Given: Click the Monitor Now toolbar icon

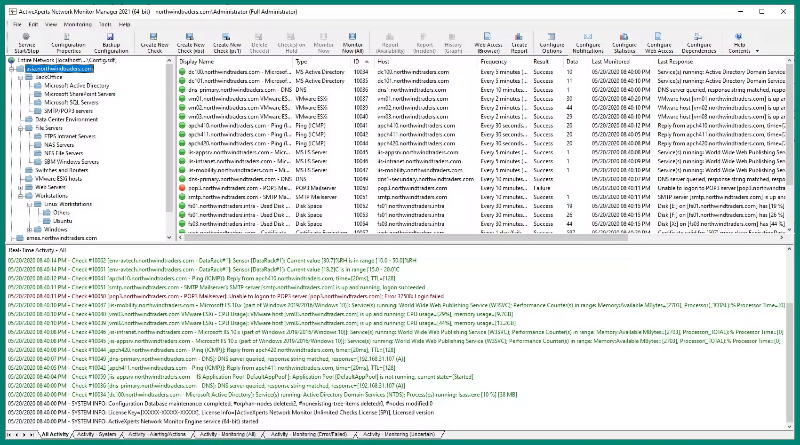Looking at the screenshot, I should tap(323, 37).
